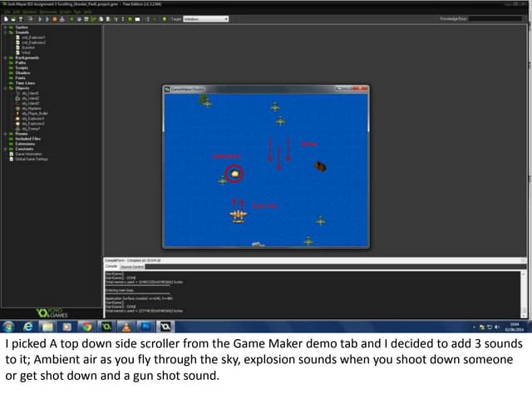Screen dimensions: 532x399
Task: Click the New project toolbar icon
Action: 5,18
